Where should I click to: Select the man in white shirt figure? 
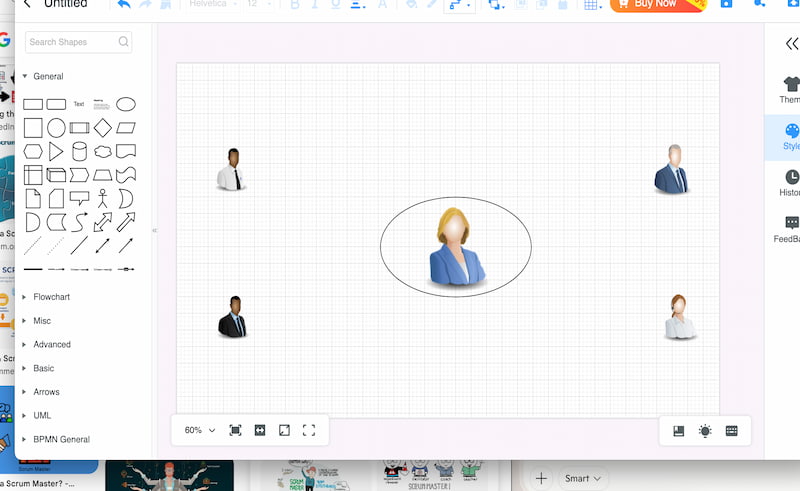(x=232, y=169)
